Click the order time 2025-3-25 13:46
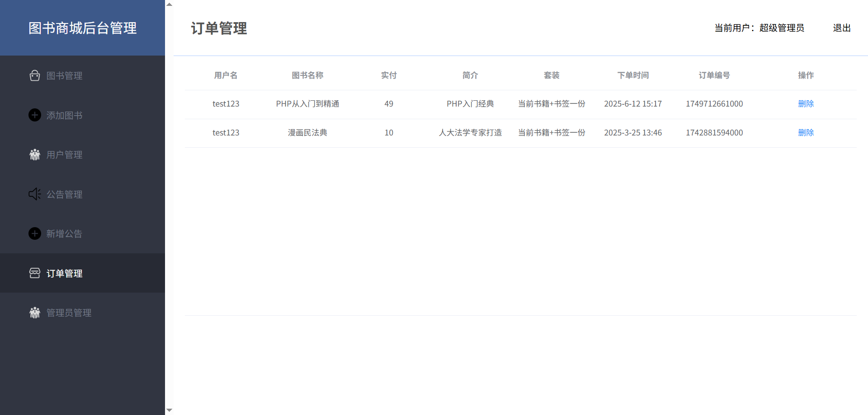Viewport: 868px width, 415px height. tap(633, 133)
